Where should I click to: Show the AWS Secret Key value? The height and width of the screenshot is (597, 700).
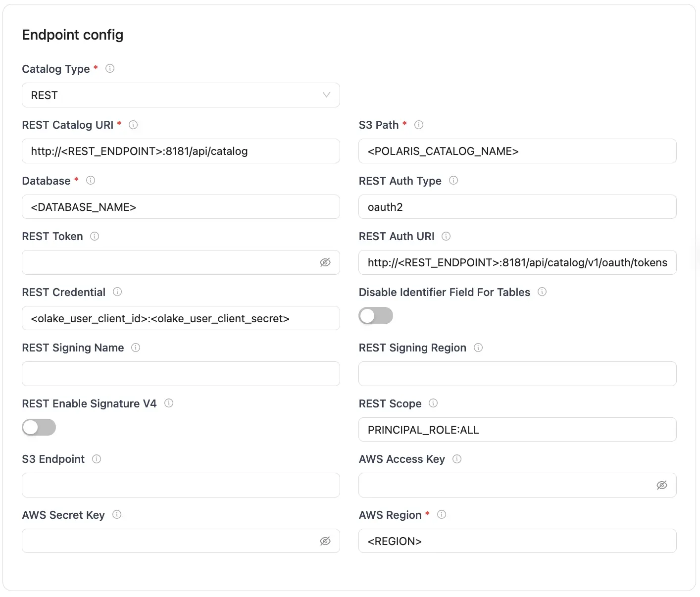point(325,541)
